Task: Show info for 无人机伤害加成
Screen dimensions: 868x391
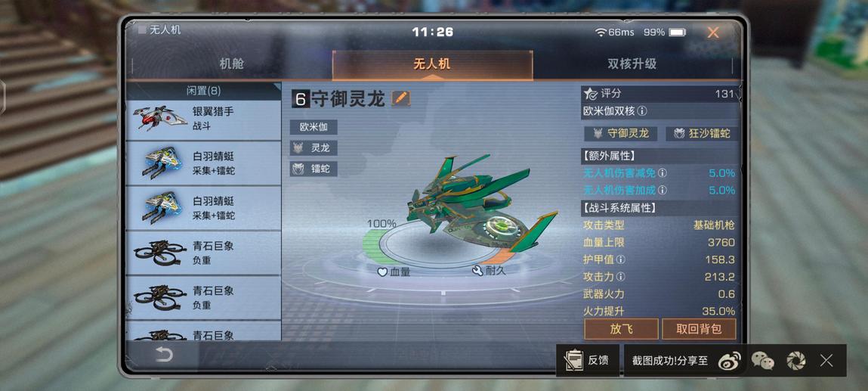Action: [x=662, y=191]
